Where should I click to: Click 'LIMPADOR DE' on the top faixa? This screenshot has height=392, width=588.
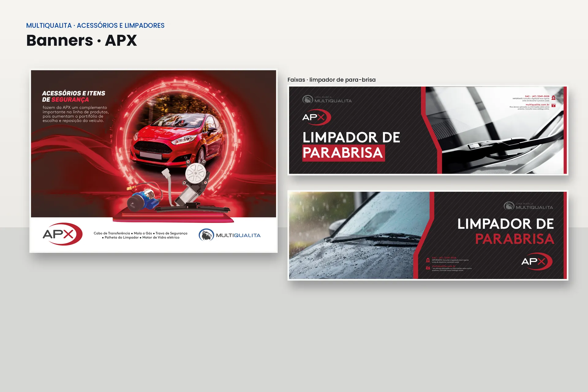[x=351, y=138]
